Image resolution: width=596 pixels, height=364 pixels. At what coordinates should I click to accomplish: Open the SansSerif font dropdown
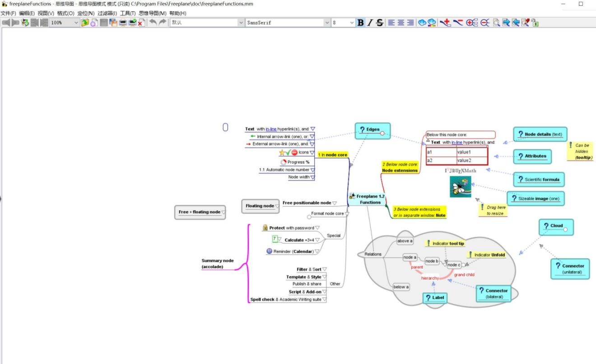(327, 23)
